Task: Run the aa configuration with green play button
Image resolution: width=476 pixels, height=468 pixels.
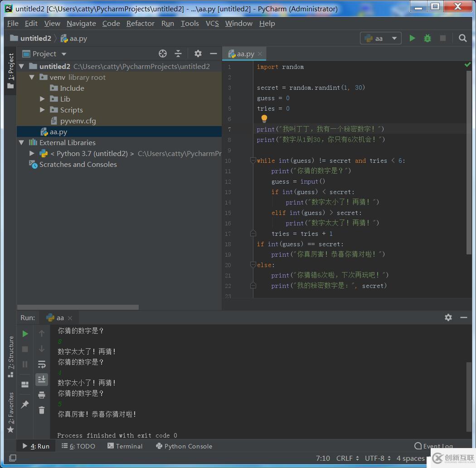Action: coord(412,39)
